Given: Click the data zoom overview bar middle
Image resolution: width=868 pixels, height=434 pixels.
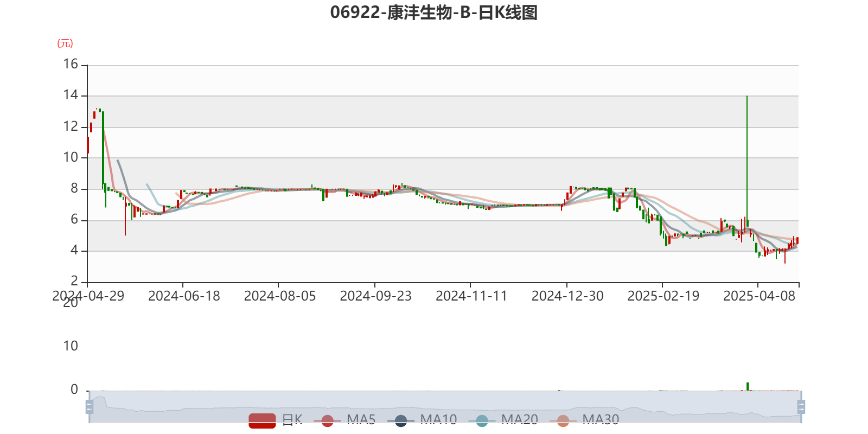Looking at the screenshot, I should coord(445,407).
